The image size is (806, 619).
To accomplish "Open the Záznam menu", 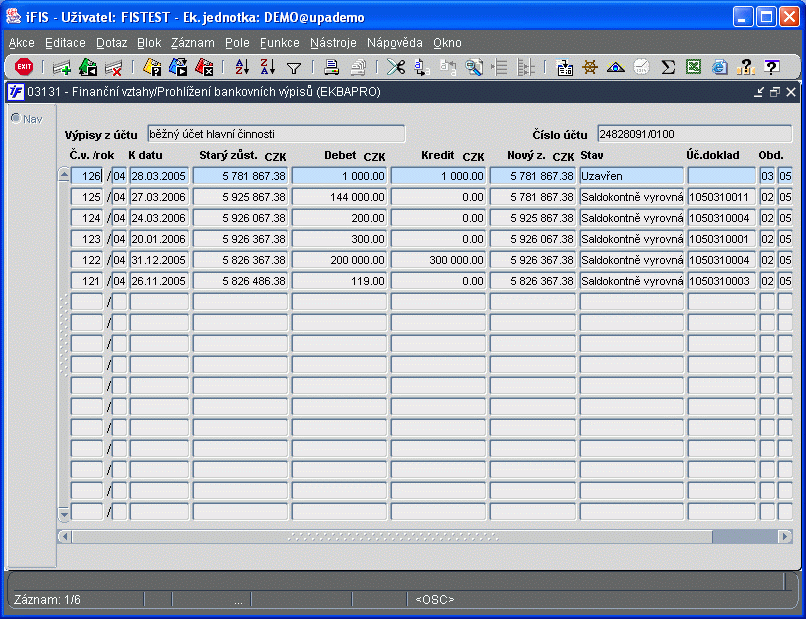I will pos(193,43).
